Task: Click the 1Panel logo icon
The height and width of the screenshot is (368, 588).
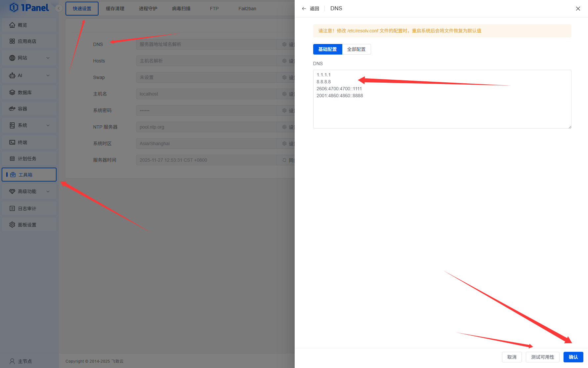Action: click(14, 7)
